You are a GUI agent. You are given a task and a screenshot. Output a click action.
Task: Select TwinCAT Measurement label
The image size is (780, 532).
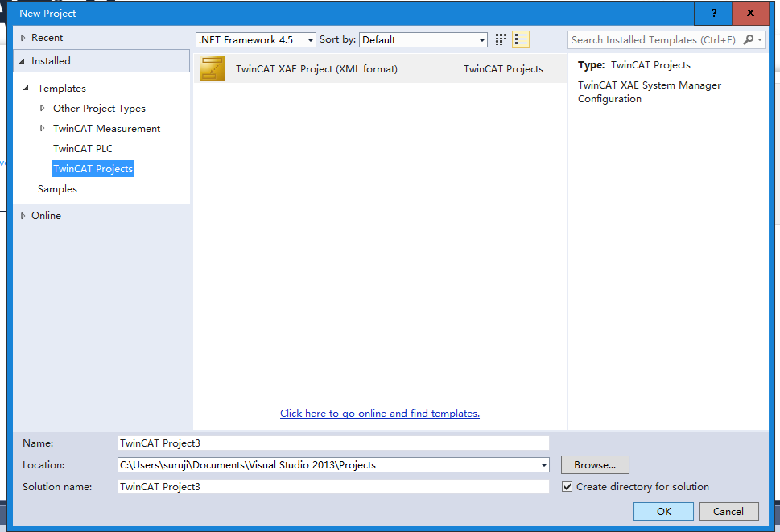point(106,128)
